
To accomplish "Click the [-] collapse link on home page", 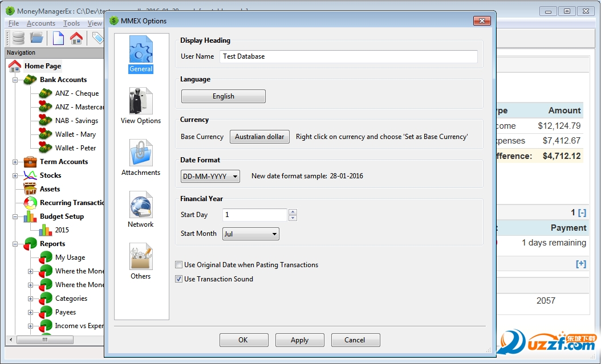I will [582, 212].
